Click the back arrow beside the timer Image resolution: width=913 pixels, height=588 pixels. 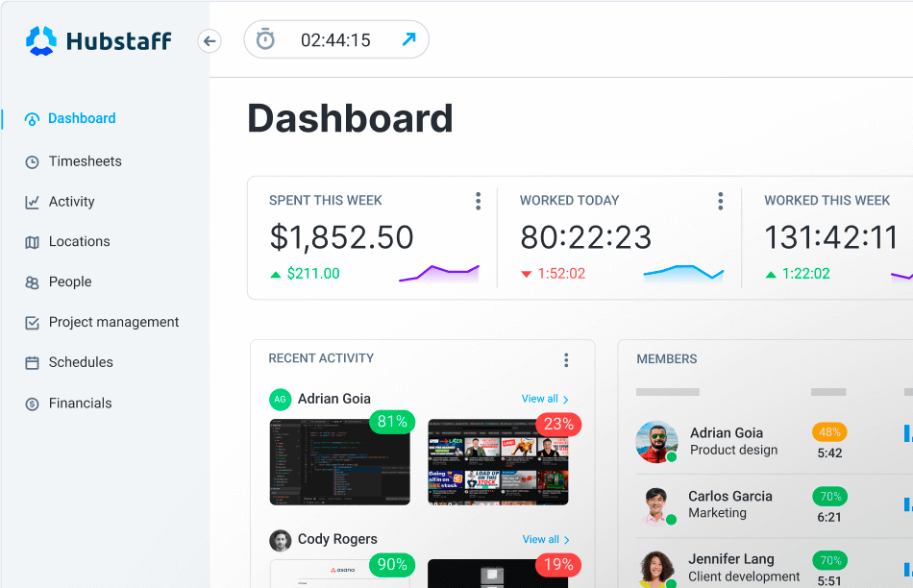coord(210,40)
